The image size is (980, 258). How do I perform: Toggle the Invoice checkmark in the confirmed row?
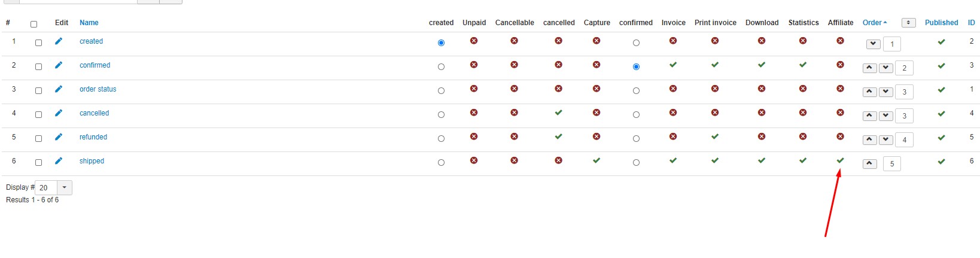click(673, 65)
